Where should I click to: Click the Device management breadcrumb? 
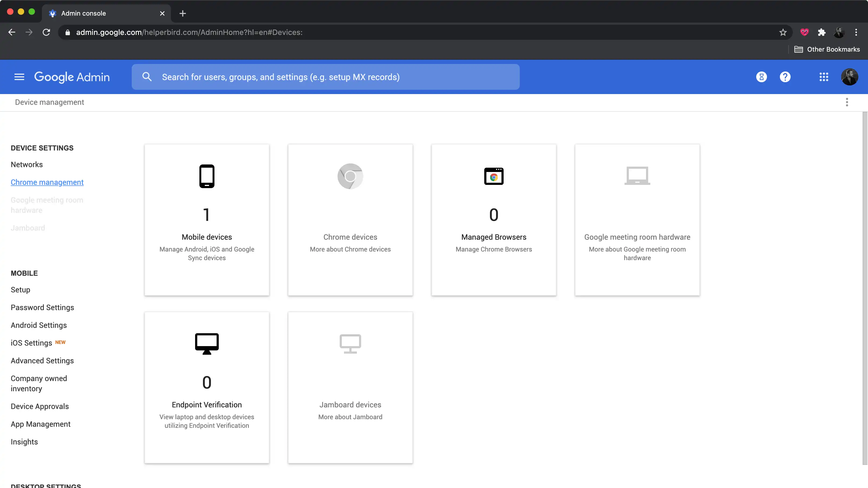tap(49, 102)
